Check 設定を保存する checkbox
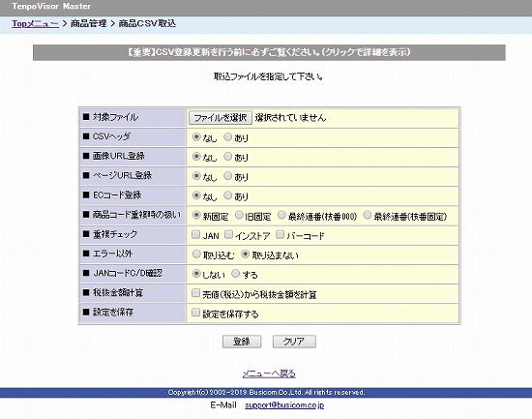 coord(195,312)
